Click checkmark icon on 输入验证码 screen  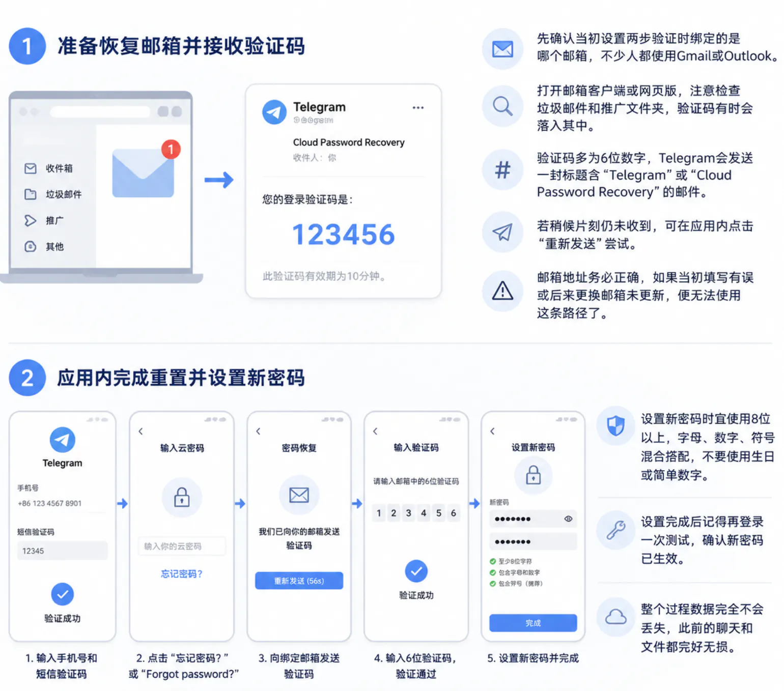tap(416, 571)
